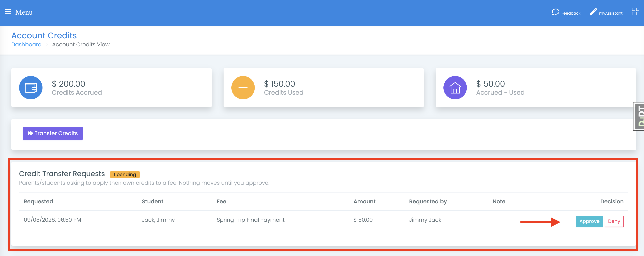Click the Credit Transfer Requests heading
644x256 pixels.
coord(62,174)
